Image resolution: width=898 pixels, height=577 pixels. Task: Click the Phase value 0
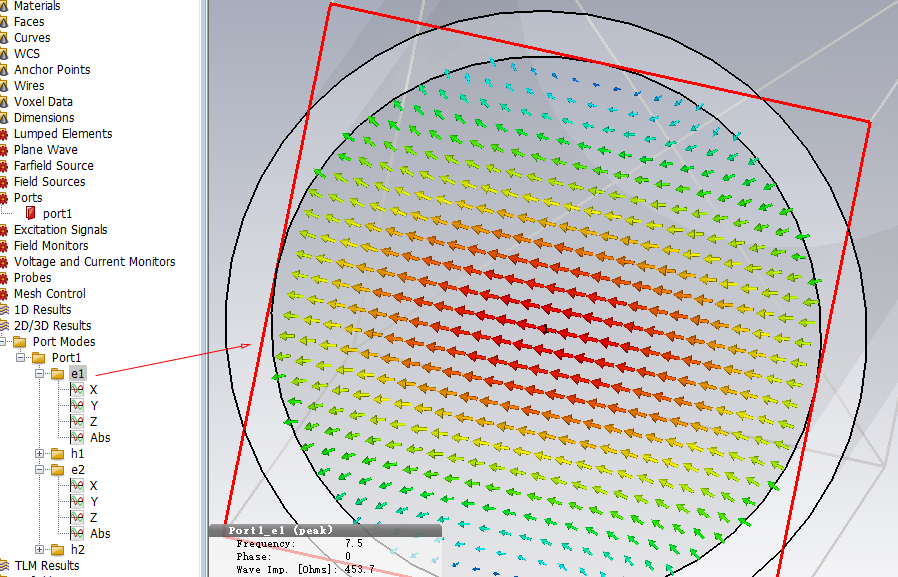point(348,556)
